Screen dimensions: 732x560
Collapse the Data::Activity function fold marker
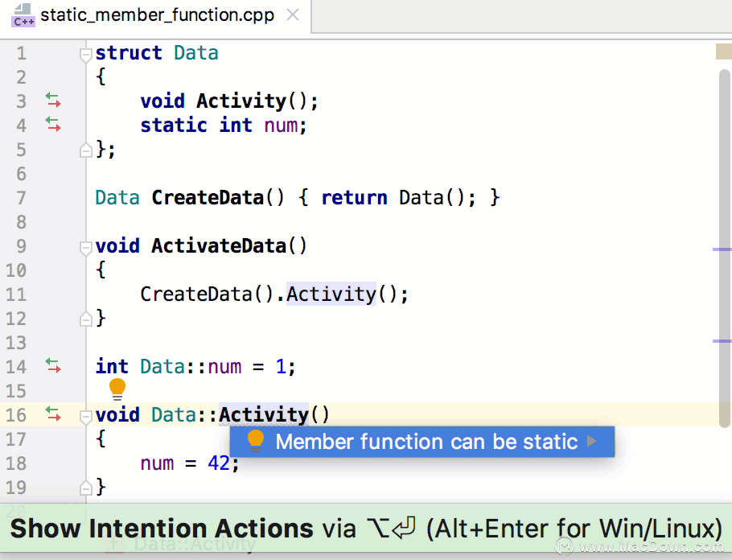click(x=85, y=417)
